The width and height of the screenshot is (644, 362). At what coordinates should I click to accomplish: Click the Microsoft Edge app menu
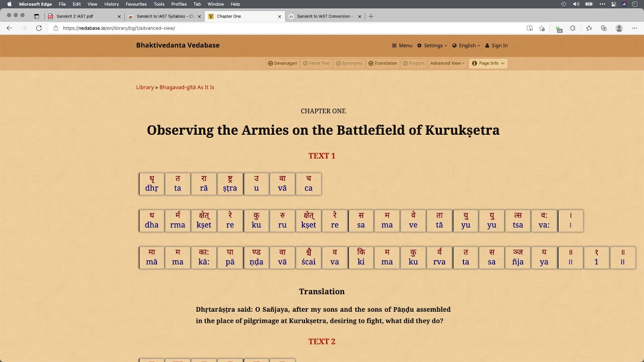pyautogui.click(x=35, y=4)
